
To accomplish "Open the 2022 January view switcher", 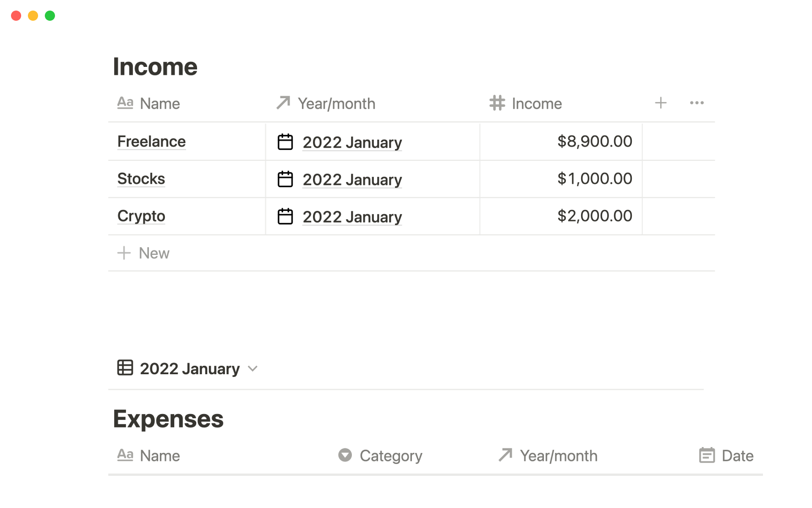I will tap(189, 369).
